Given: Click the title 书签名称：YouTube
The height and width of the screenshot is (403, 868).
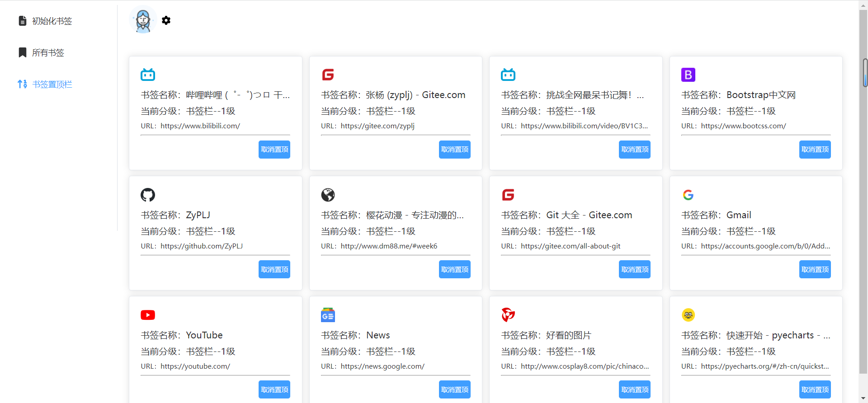Looking at the screenshot, I should coord(182,335).
